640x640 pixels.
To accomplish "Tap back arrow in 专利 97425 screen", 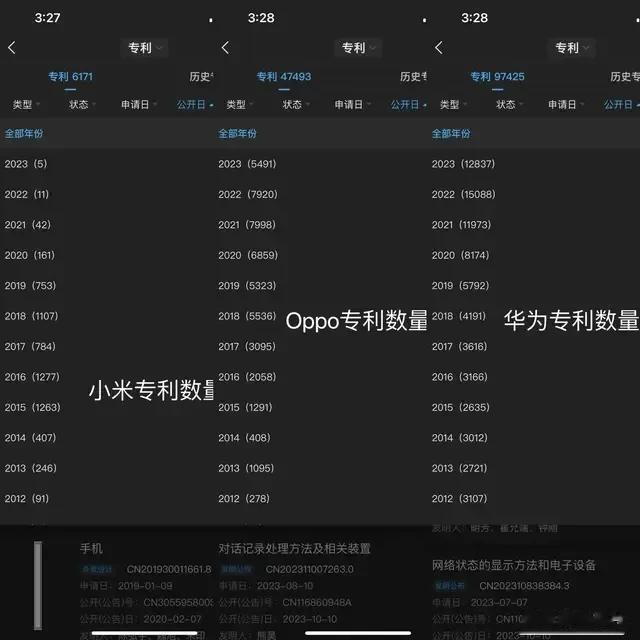I will pos(439,48).
